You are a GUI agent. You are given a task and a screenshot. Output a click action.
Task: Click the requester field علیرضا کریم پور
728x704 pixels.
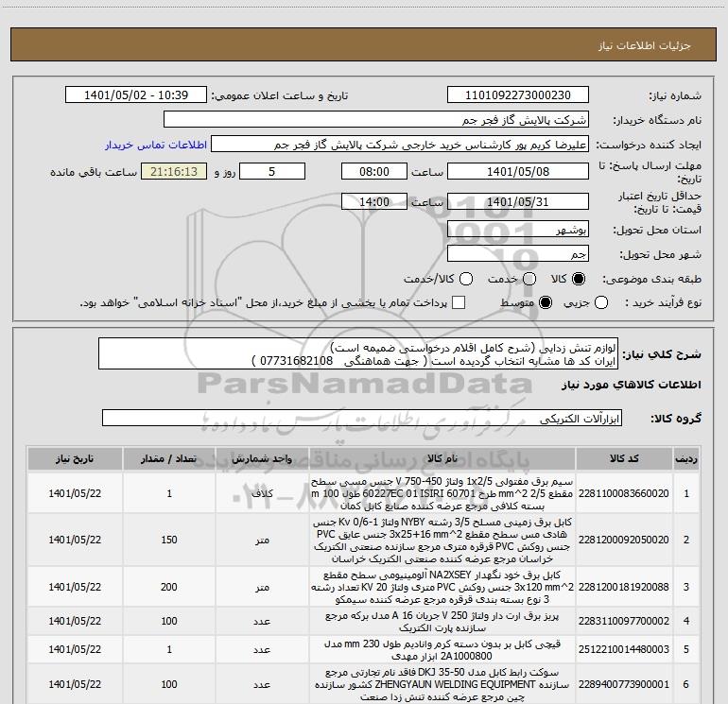tap(400, 145)
